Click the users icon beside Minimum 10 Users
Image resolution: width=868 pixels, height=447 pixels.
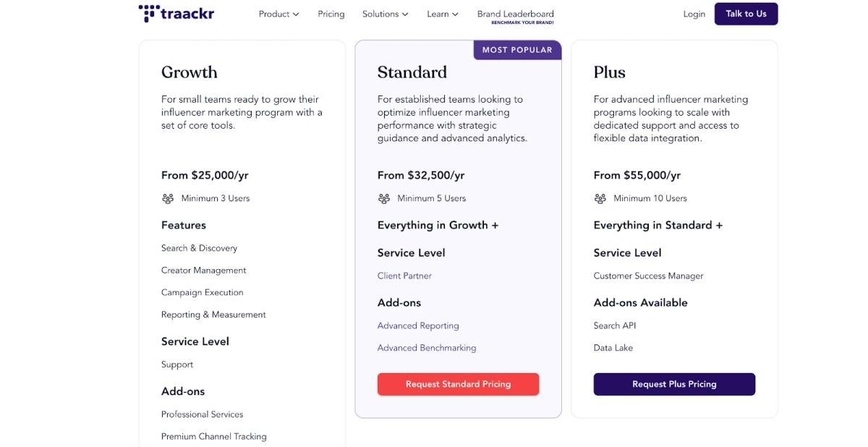tap(600, 197)
